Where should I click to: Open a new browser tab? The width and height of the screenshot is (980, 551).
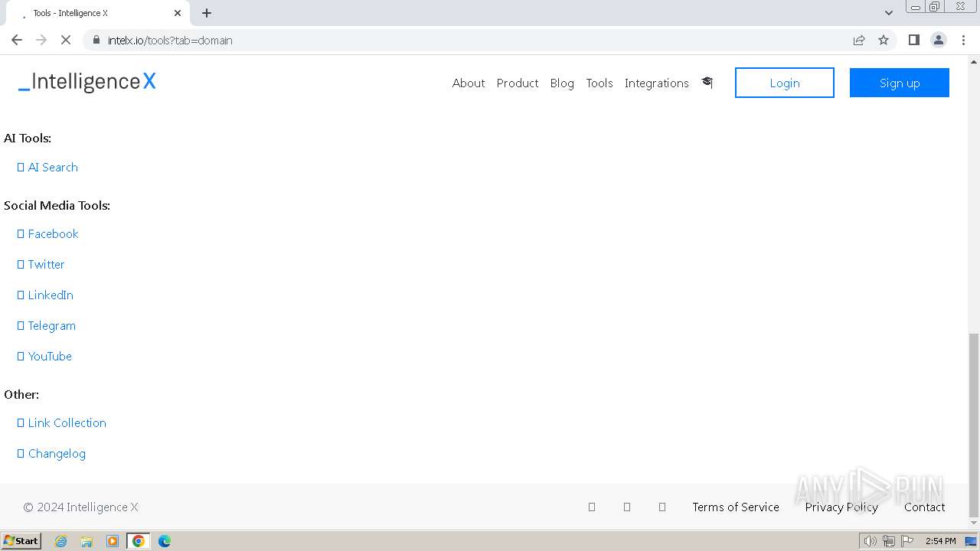pyautogui.click(x=207, y=13)
